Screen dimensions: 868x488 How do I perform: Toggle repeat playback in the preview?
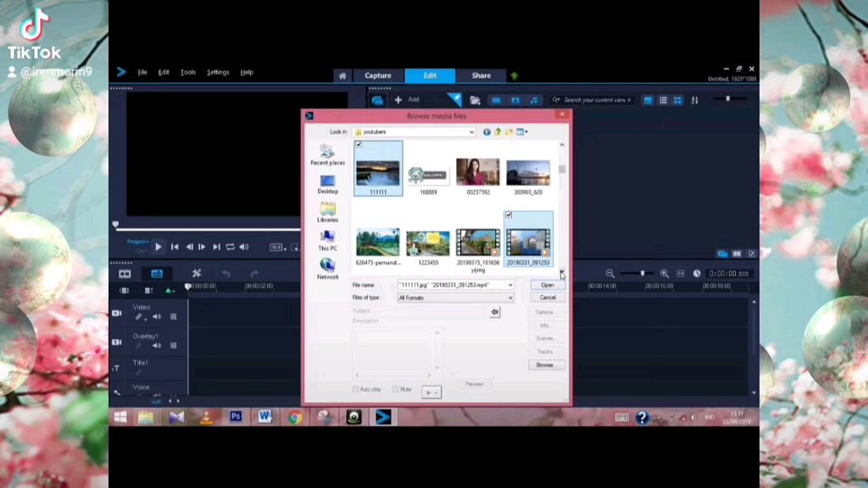pyautogui.click(x=231, y=247)
